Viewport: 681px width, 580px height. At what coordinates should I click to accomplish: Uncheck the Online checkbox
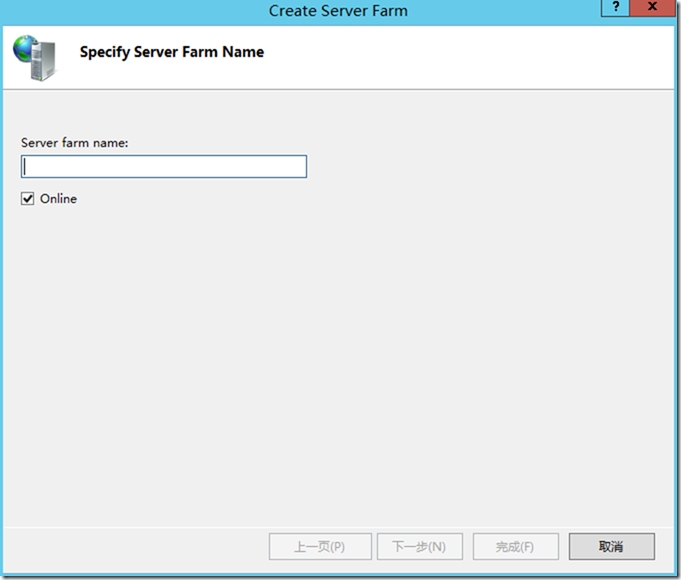(27, 199)
